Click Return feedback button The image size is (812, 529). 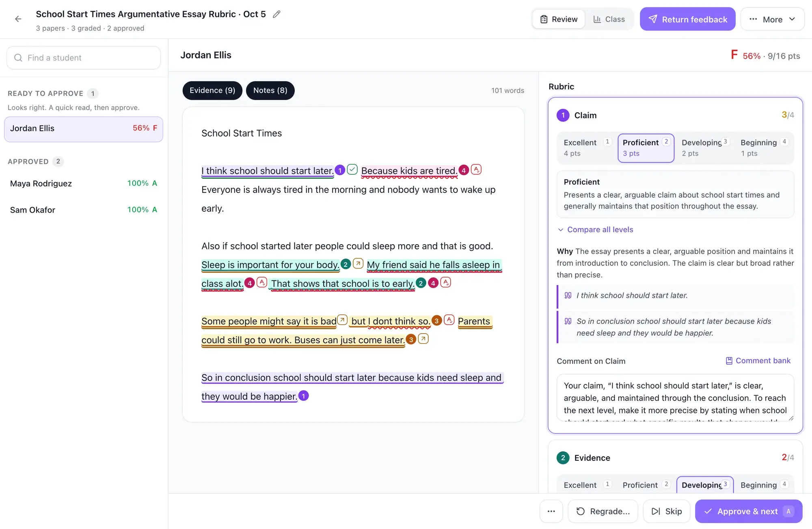pyautogui.click(x=688, y=19)
